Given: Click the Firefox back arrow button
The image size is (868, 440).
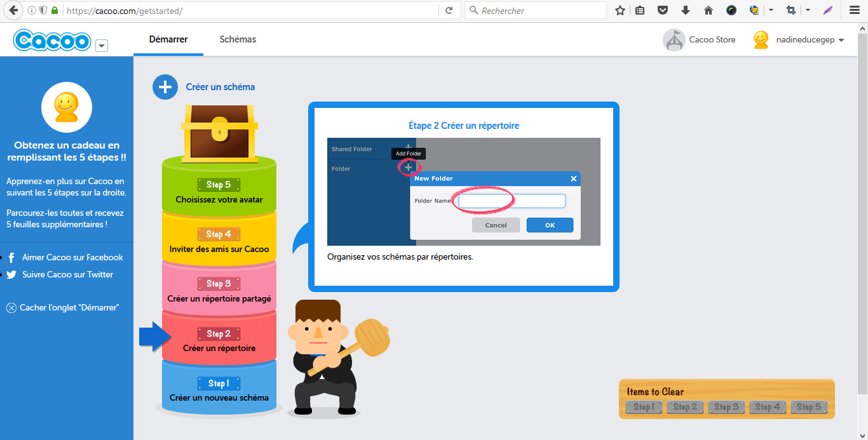Looking at the screenshot, I should [x=12, y=10].
